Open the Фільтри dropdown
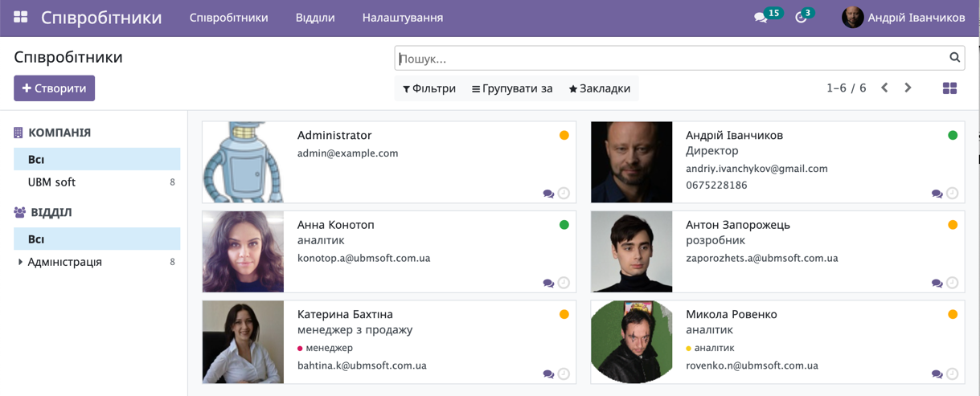Screen dimensions: 980x396 (x=429, y=88)
